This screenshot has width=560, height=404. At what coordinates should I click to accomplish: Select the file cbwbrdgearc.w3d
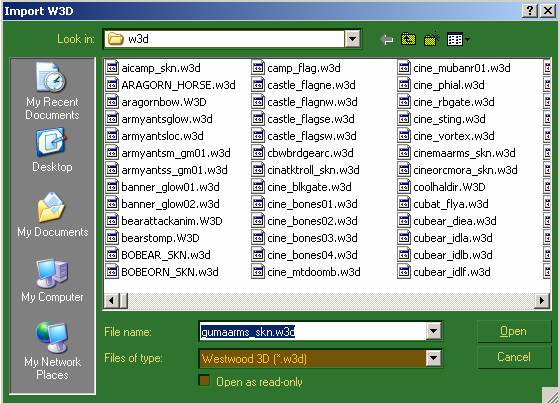pos(303,153)
